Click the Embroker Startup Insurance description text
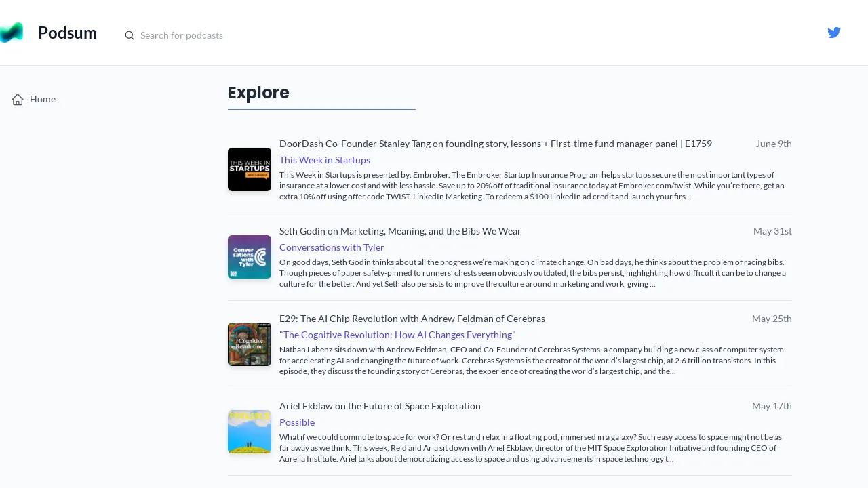This screenshot has height=488, width=868. coord(532,186)
